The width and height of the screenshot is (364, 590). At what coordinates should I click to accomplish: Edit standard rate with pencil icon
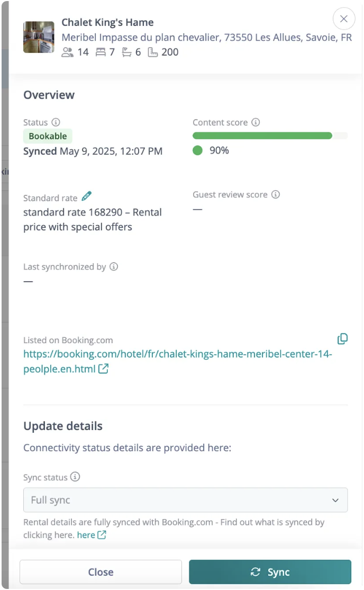pos(86,196)
